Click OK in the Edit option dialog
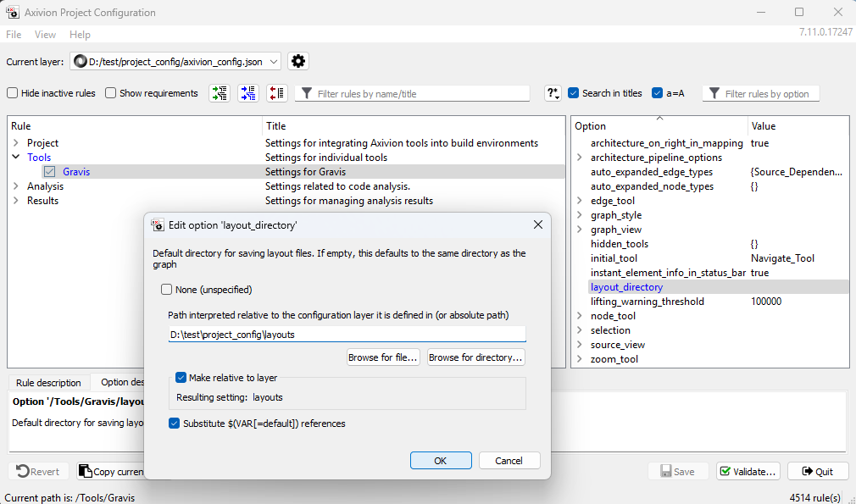Viewport: 856px width, 504px height. click(x=441, y=460)
